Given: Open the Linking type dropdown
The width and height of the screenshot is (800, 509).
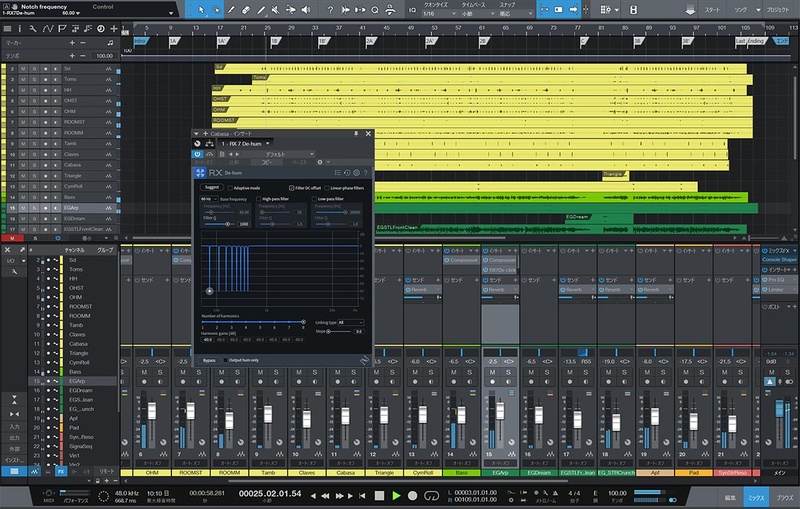Looking at the screenshot, I should point(350,323).
